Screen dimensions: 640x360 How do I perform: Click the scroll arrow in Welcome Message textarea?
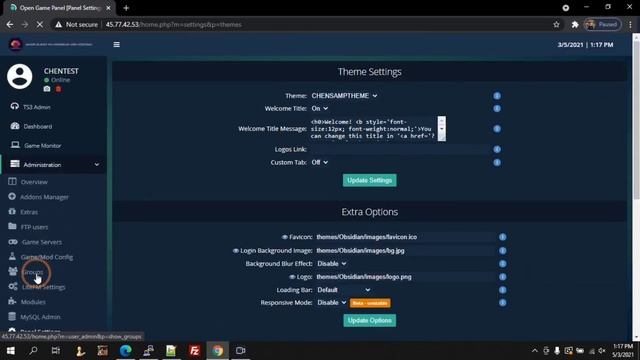[442, 129]
